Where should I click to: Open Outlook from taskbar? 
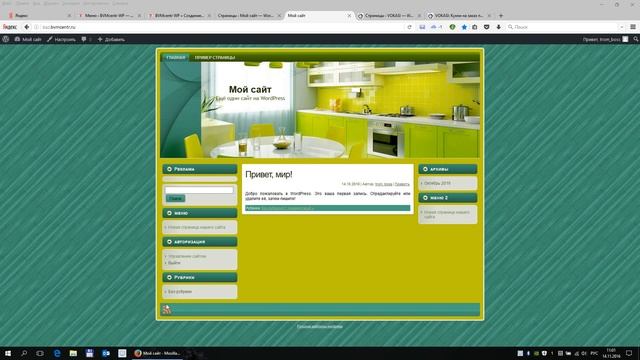coord(106,353)
